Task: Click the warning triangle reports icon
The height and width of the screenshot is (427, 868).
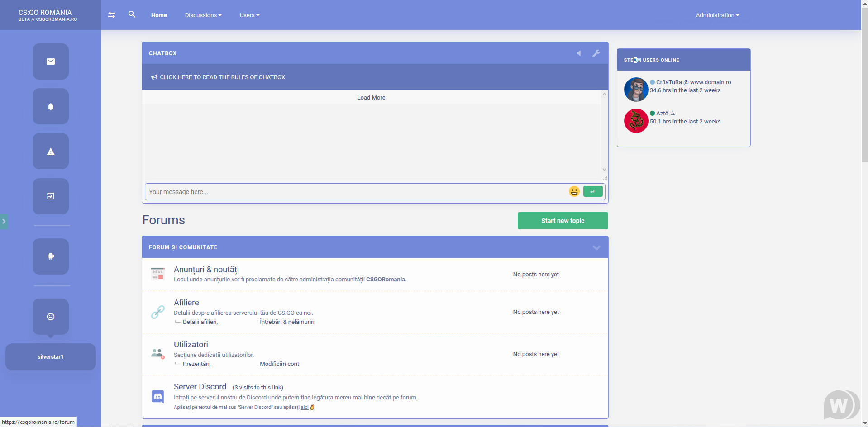Action: (x=51, y=152)
